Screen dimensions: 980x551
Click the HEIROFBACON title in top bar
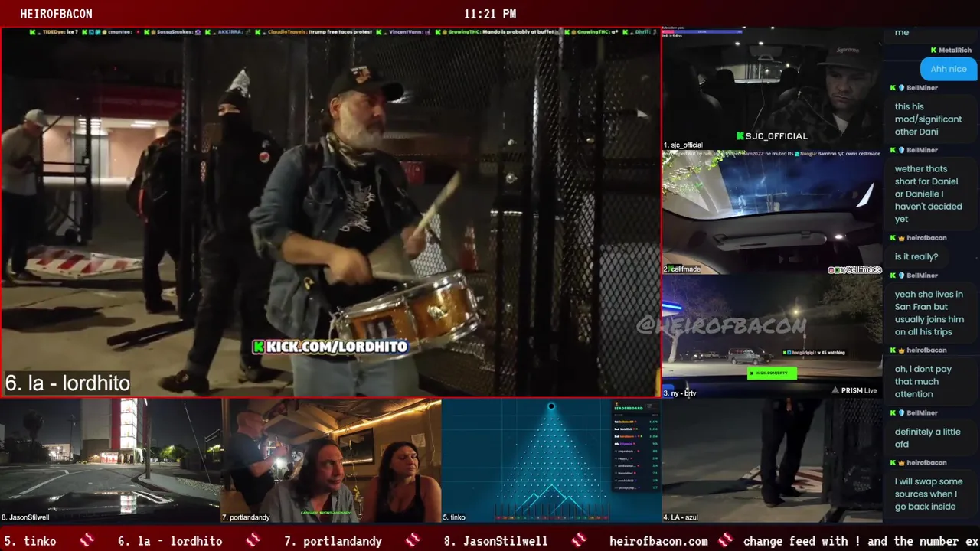click(x=56, y=14)
